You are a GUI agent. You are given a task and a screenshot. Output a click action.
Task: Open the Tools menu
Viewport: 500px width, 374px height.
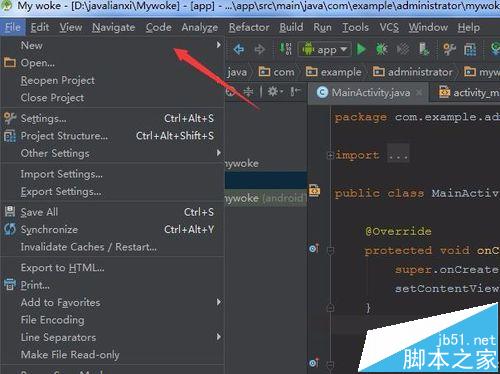(355, 27)
